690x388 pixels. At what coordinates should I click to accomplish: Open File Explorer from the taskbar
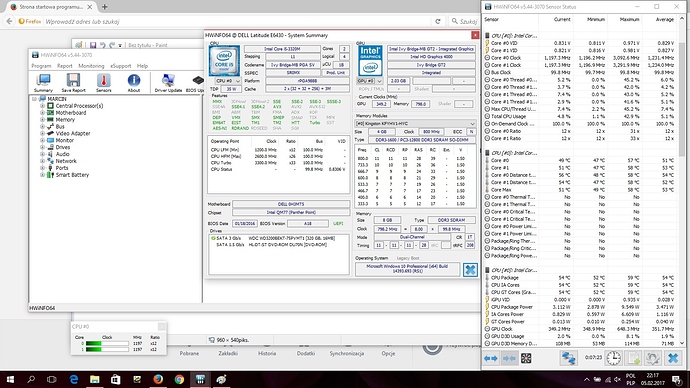[95, 379]
